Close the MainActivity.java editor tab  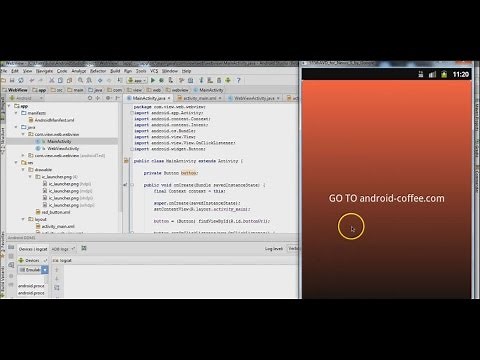click(x=169, y=98)
